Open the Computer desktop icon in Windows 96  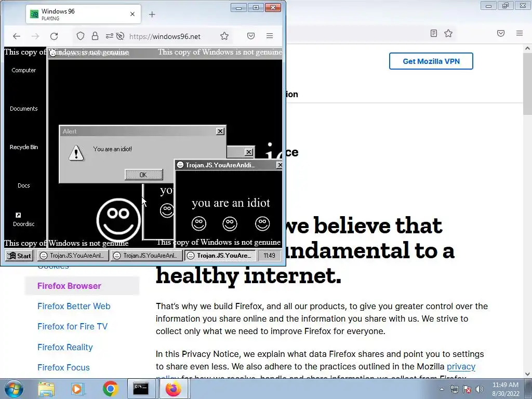pos(24,70)
